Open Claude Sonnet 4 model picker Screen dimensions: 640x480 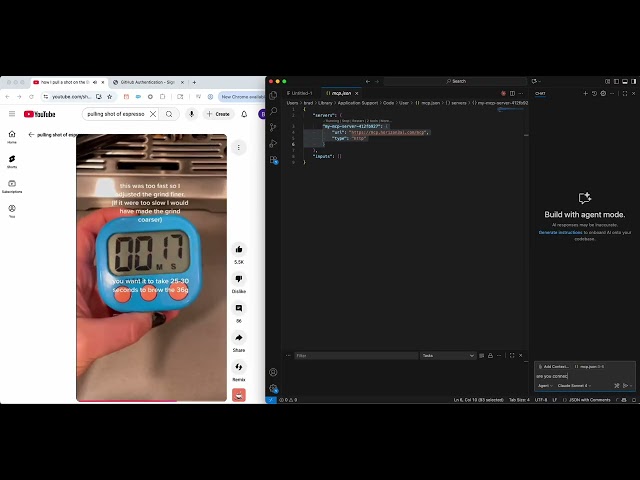[x=574, y=386]
